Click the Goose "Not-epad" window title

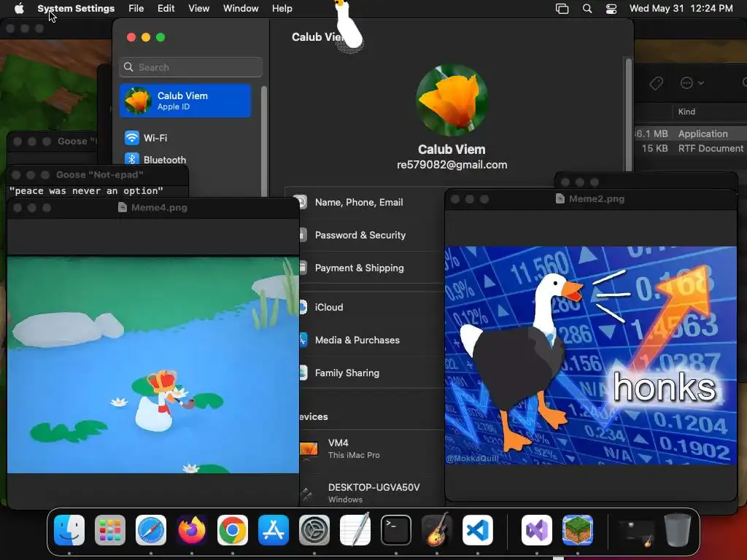click(x=99, y=175)
